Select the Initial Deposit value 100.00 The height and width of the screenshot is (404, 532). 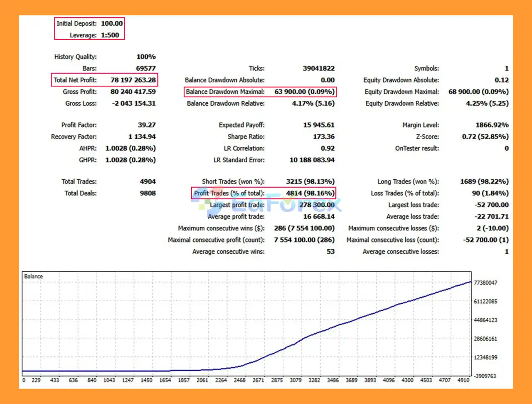tap(112, 23)
